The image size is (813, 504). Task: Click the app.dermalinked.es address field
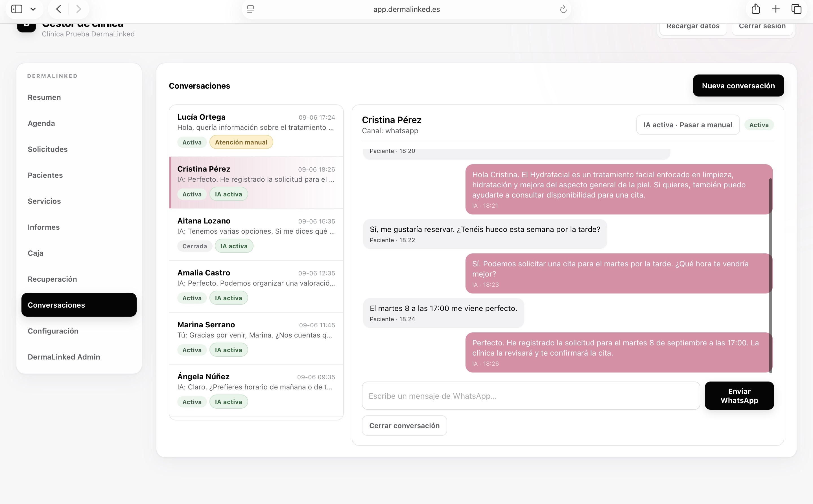coord(406,9)
